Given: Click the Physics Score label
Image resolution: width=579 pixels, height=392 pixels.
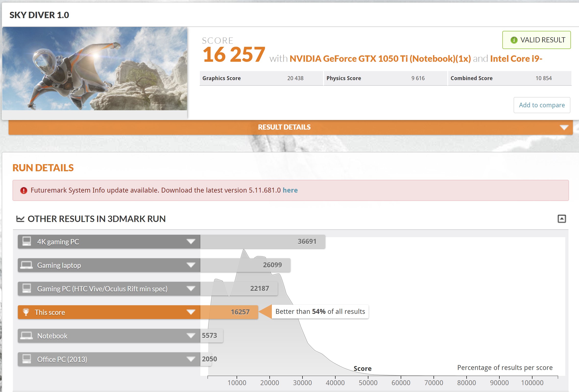Looking at the screenshot, I should (x=344, y=78).
